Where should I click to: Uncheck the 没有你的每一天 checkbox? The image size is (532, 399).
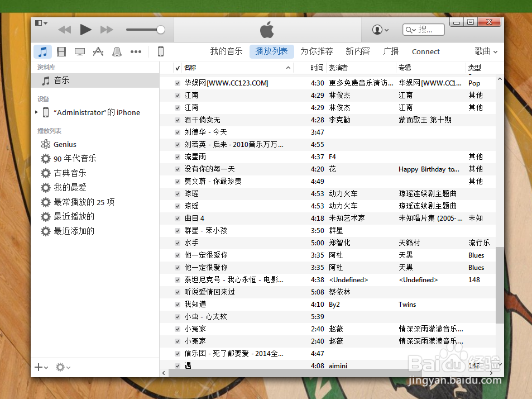pyautogui.click(x=178, y=169)
